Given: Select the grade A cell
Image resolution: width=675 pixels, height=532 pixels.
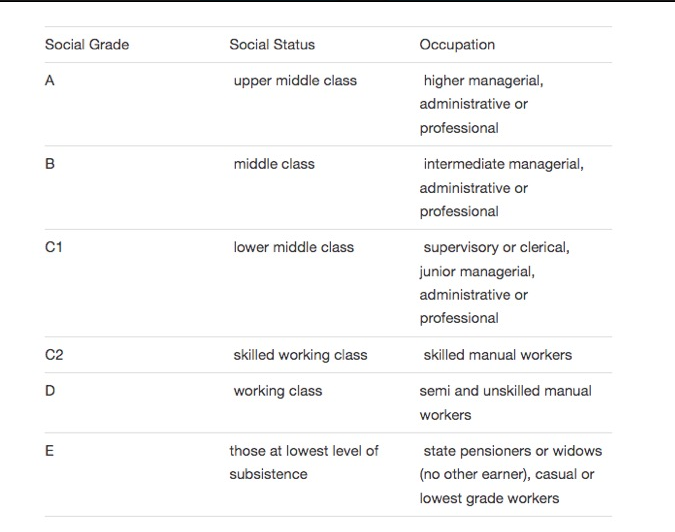Looking at the screenshot, I should (x=50, y=80).
